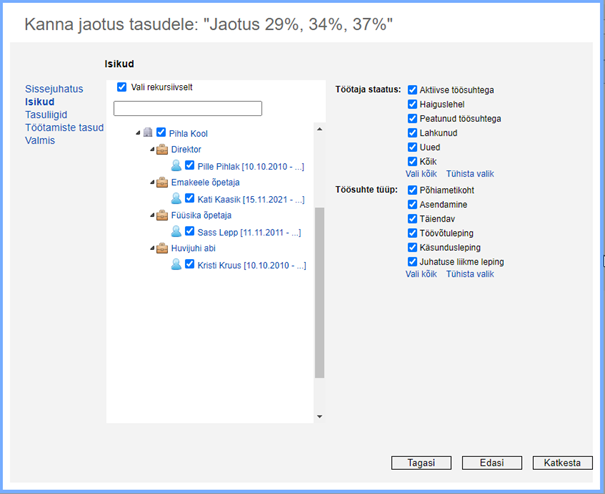Click the person icon for Kati Kaasik
Viewport: 605px width, 494px height.
[175, 199]
